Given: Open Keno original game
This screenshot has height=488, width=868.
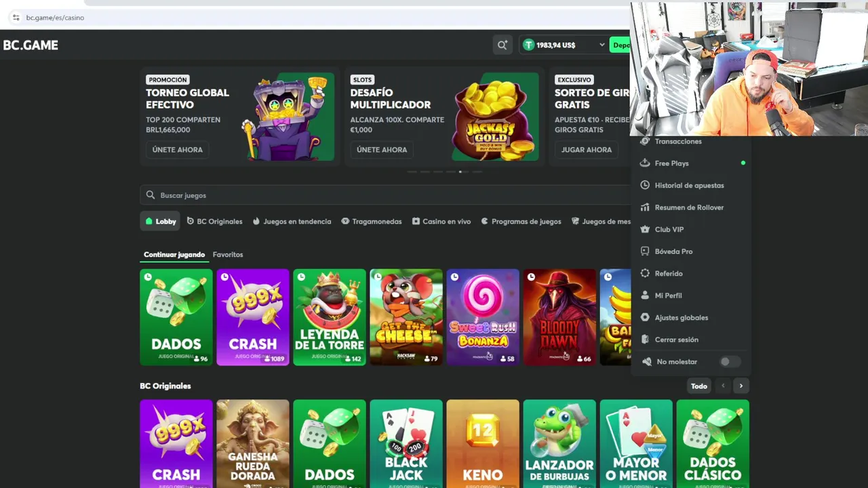Looking at the screenshot, I should [x=483, y=444].
